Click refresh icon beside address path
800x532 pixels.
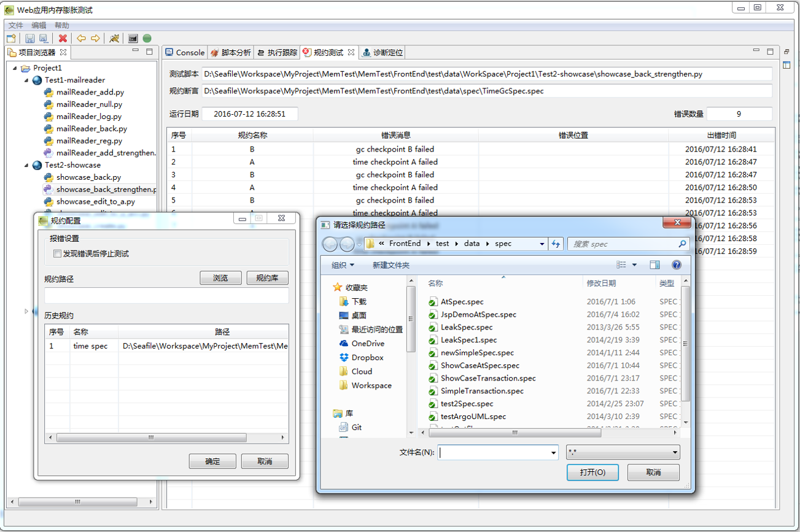[556, 244]
